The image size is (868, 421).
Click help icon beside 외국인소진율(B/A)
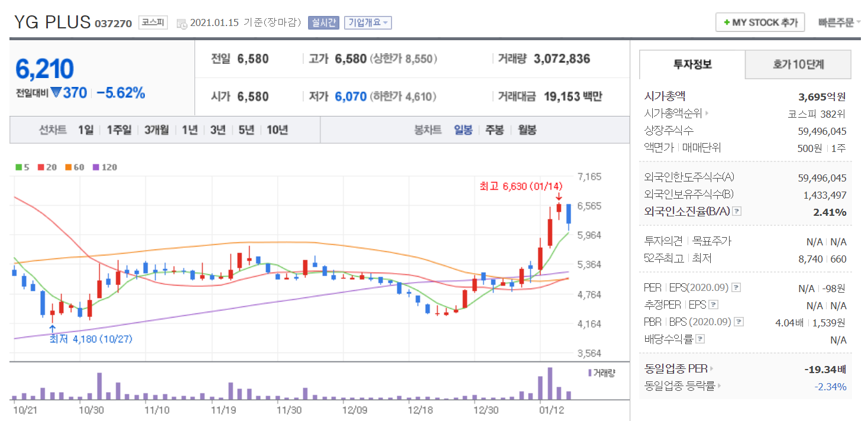737,212
